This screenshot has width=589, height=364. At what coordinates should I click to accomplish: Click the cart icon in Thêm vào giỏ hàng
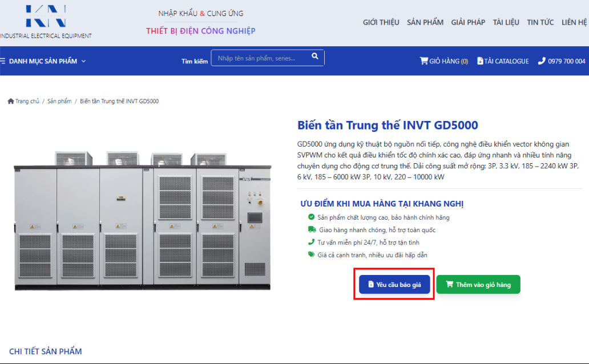tap(449, 284)
